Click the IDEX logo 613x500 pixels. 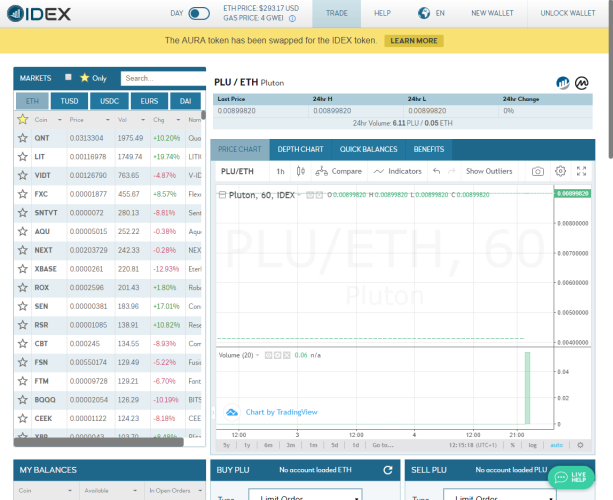pyautogui.click(x=39, y=14)
